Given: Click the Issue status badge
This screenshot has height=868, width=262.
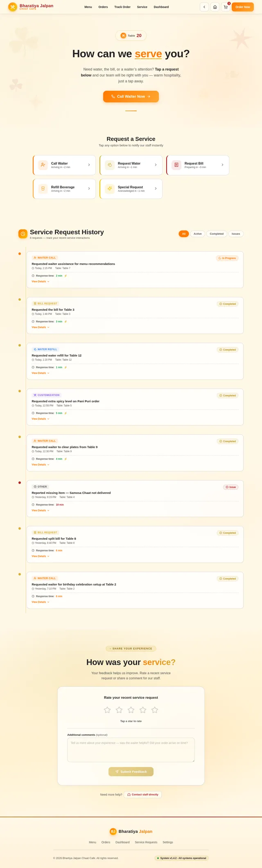Looking at the screenshot, I should point(231,487).
